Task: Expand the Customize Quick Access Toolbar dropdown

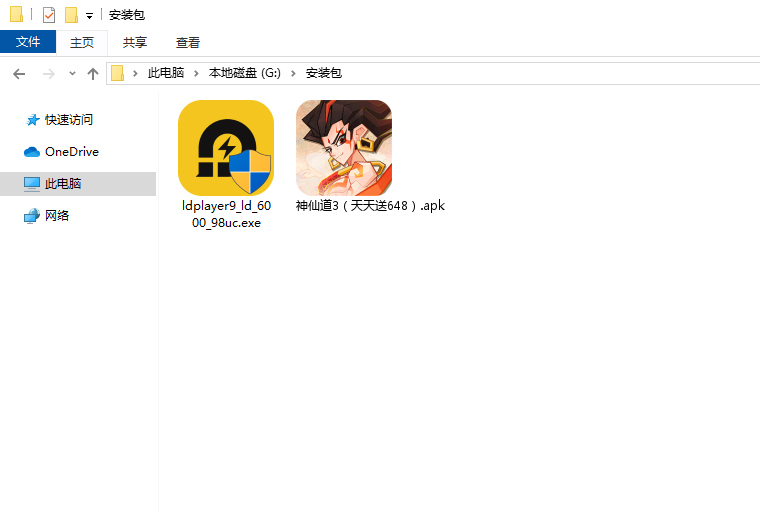Action: (89, 16)
